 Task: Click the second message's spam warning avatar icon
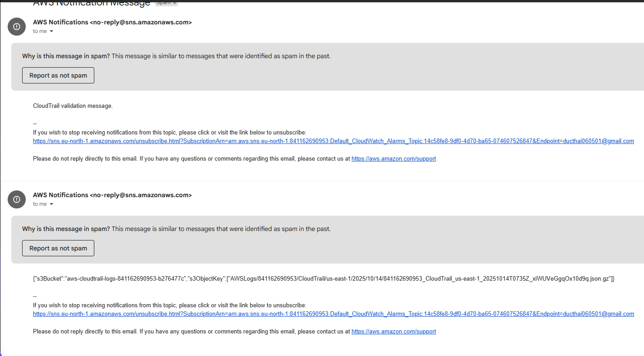pyautogui.click(x=17, y=199)
